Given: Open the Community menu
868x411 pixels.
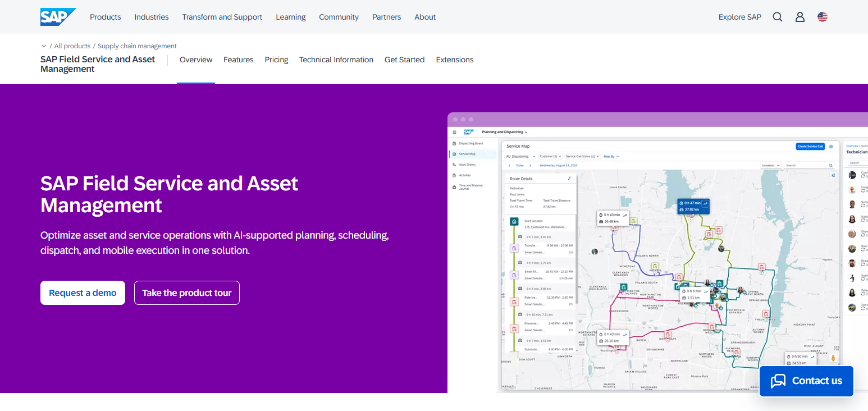Looking at the screenshot, I should pos(339,17).
